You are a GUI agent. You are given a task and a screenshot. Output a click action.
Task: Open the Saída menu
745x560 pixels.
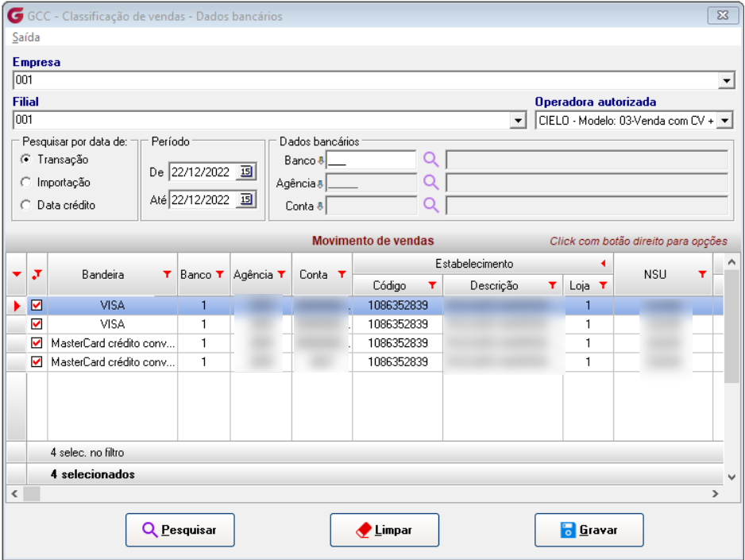pos(26,37)
